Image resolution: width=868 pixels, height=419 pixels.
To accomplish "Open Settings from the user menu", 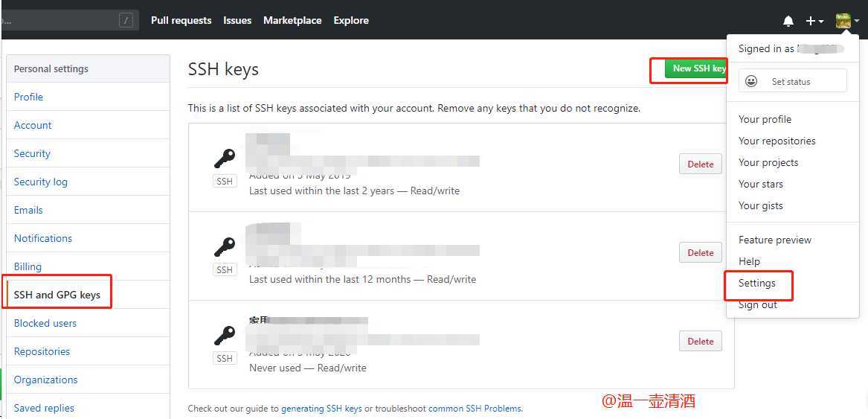I will 756,284.
